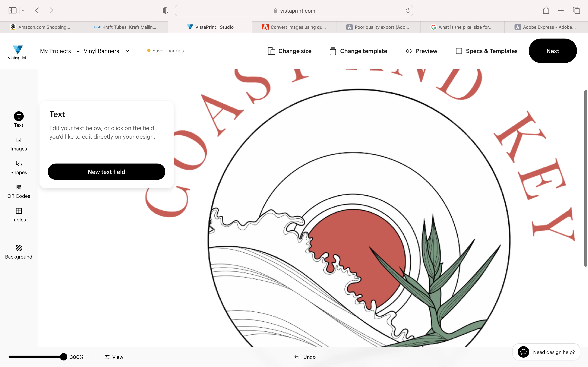This screenshot has height=367, width=588.
Task: Expand the Vinyl Banners project dropdown
Action: point(127,51)
